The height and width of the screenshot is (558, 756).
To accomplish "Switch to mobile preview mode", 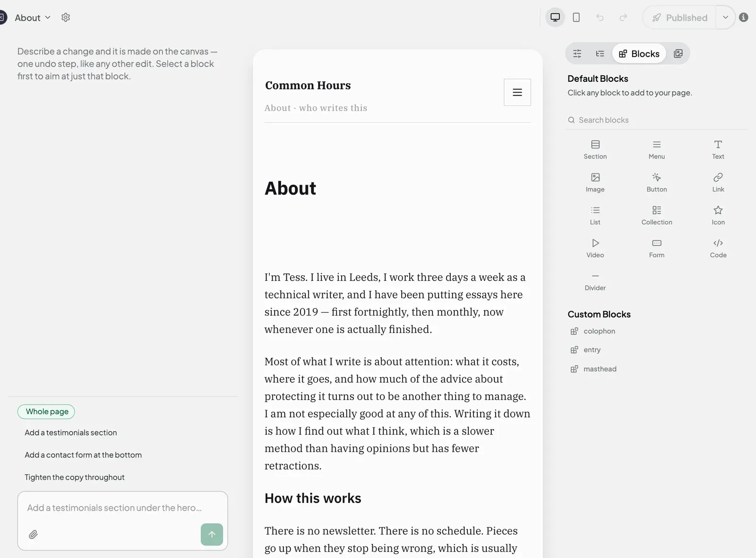I will click(x=576, y=17).
